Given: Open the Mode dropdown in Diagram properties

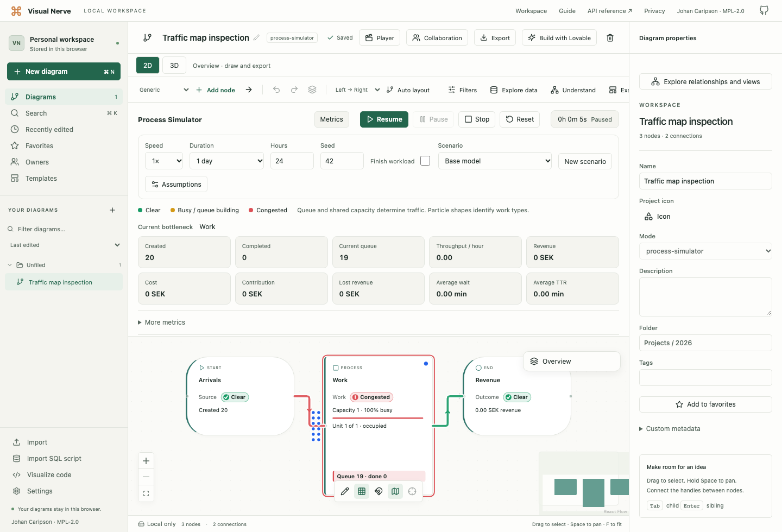Looking at the screenshot, I should (x=705, y=251).
